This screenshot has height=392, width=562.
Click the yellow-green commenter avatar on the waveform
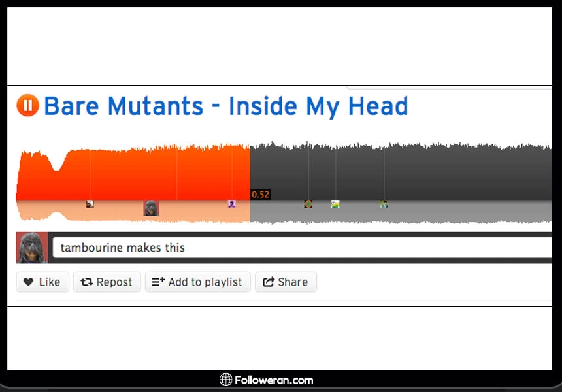tap(335, 204)
